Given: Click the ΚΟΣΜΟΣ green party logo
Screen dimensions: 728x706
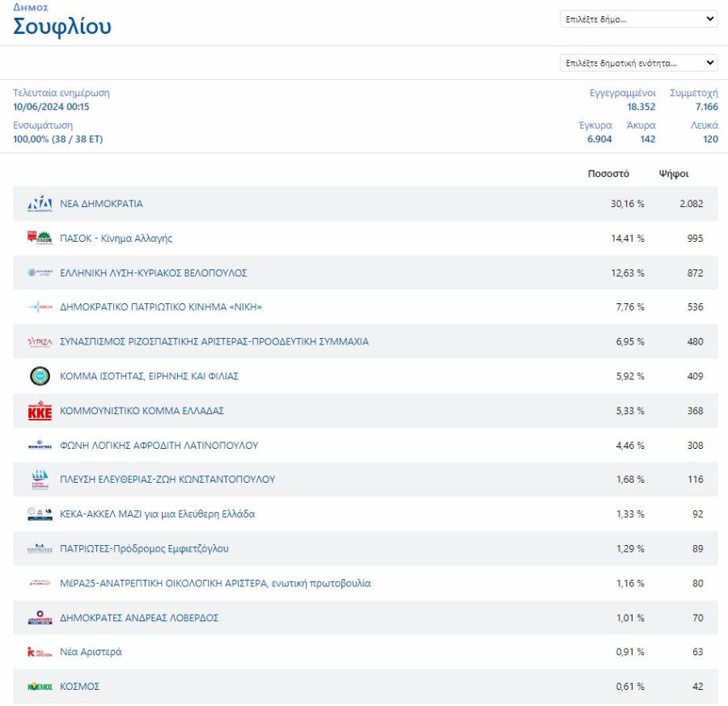Looking at the screenshot, I should (40, 687).
